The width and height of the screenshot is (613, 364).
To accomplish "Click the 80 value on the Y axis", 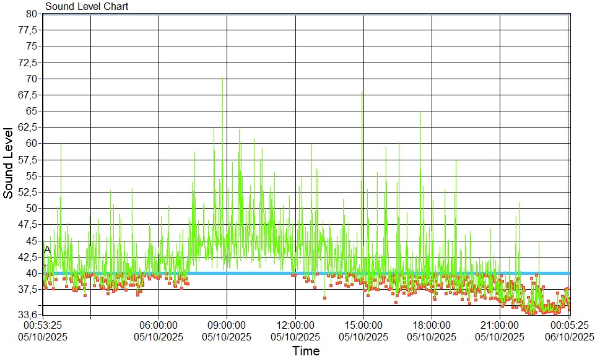I will [32, 14].
